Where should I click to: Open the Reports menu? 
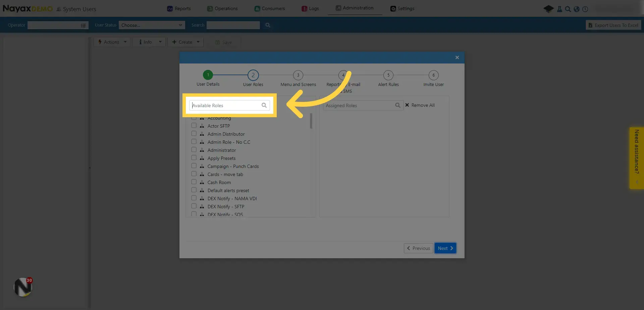pos(179,9)
